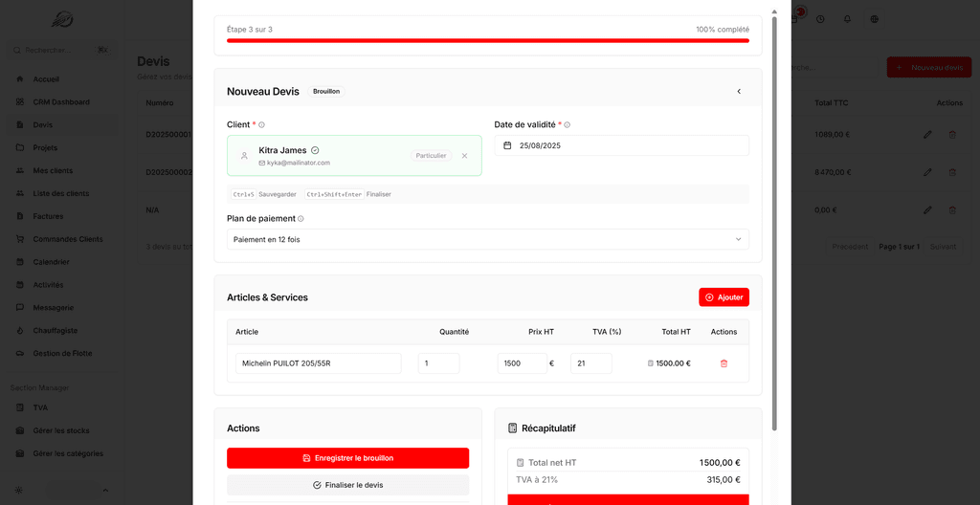Image resolution: width=980 pixels, height=505 pixels.
Task: Click the calculator icon beside Total HT amount
Action: [x=651, y=363]
